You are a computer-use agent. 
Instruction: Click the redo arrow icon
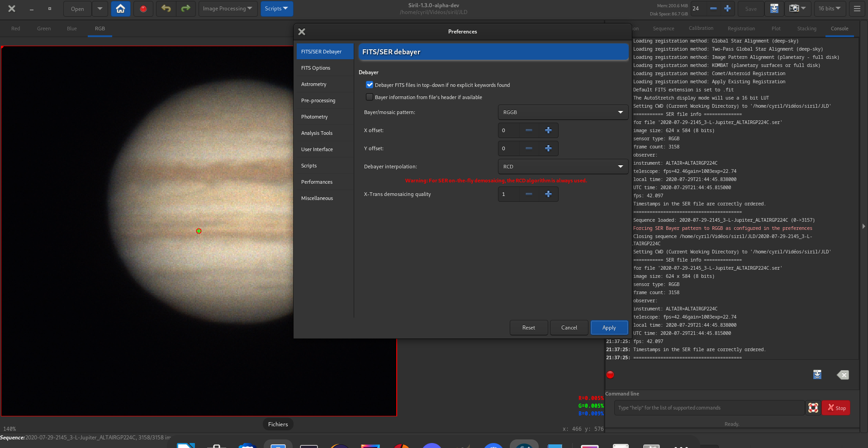point(185,9)
